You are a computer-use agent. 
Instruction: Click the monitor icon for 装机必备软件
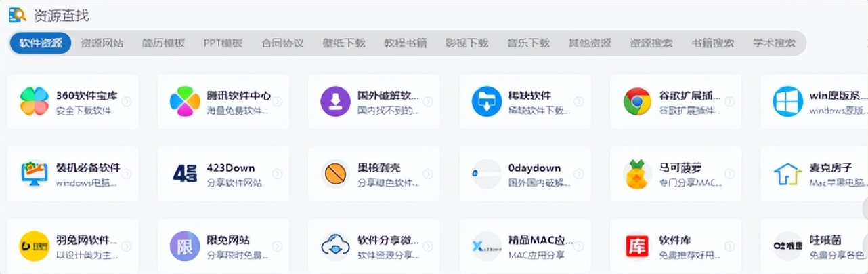pyautogui.click(x=35, y=174)
